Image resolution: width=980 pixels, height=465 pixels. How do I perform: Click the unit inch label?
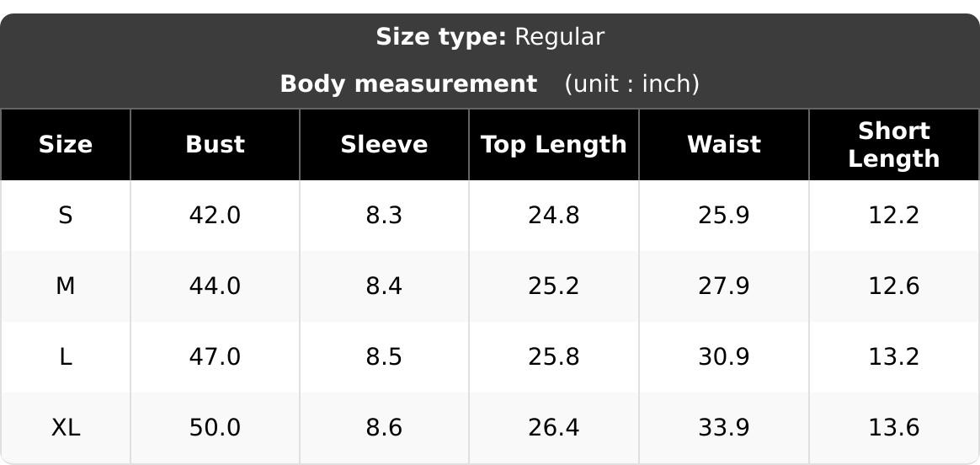(x=632, y=83)
